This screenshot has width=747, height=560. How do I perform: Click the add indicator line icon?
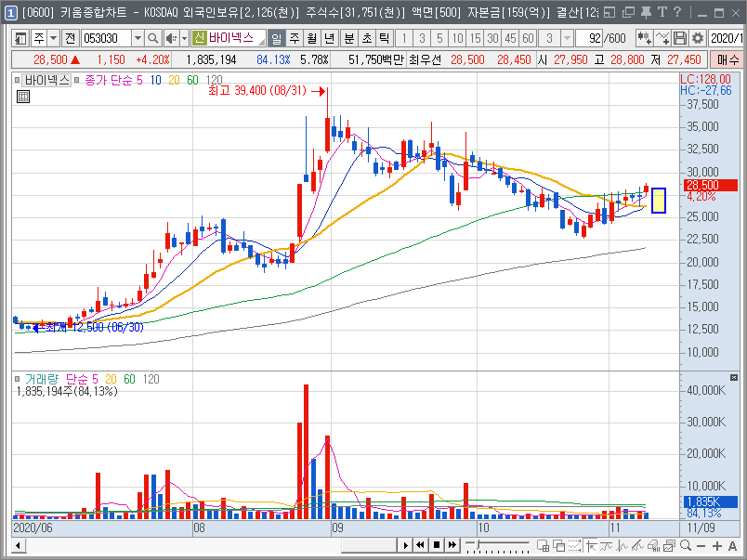tap(662, 38)
